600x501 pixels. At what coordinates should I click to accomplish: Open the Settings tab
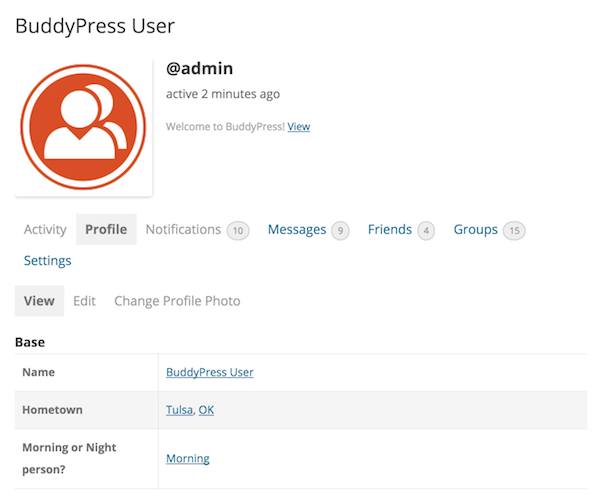point(47,261)
